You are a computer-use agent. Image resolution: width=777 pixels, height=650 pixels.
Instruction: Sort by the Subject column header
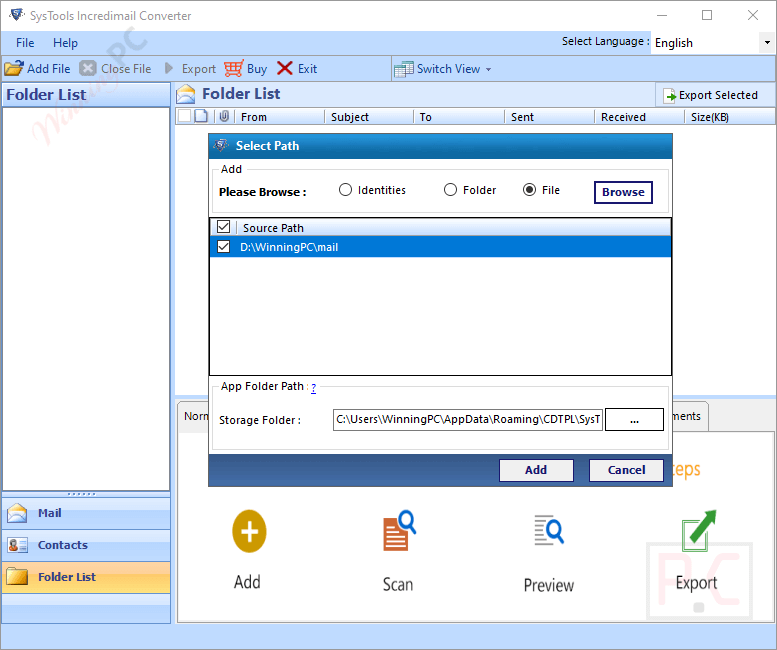pyautogui.click(x=369, y=117)
